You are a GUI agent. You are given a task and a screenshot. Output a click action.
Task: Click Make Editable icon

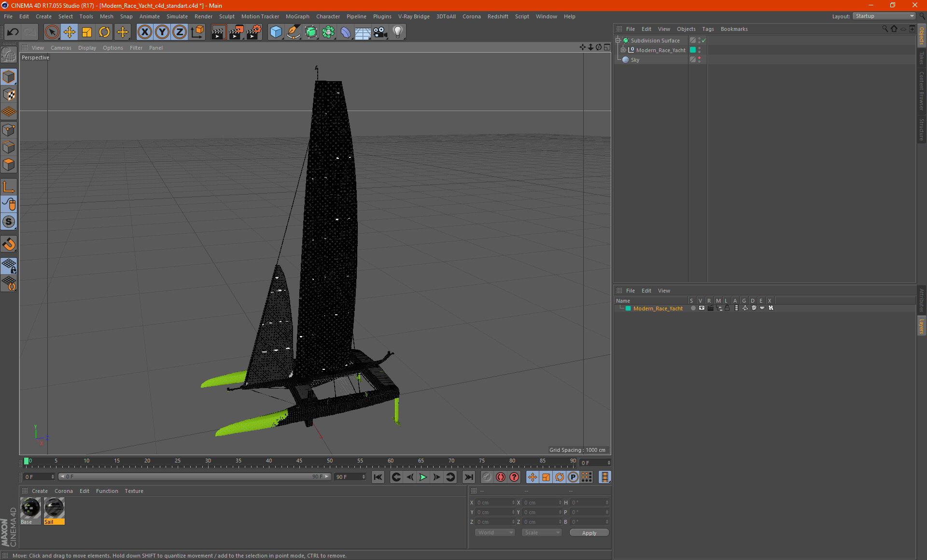click(x=9, y=55)
